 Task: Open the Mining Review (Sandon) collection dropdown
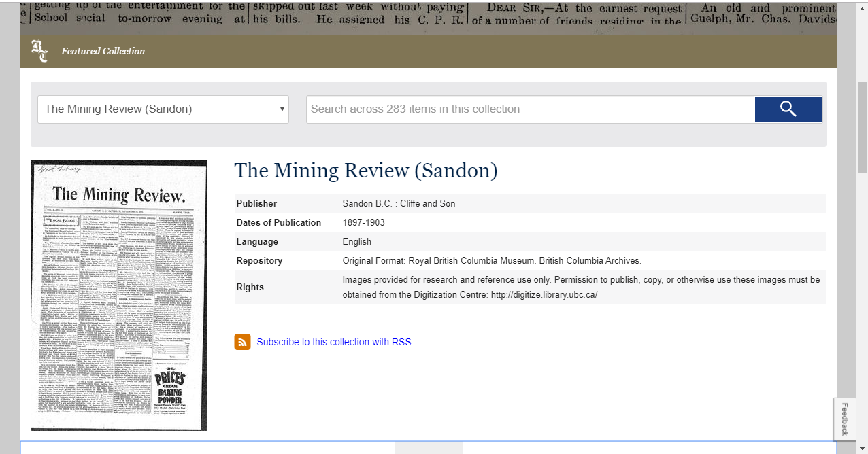click(163, 109)
